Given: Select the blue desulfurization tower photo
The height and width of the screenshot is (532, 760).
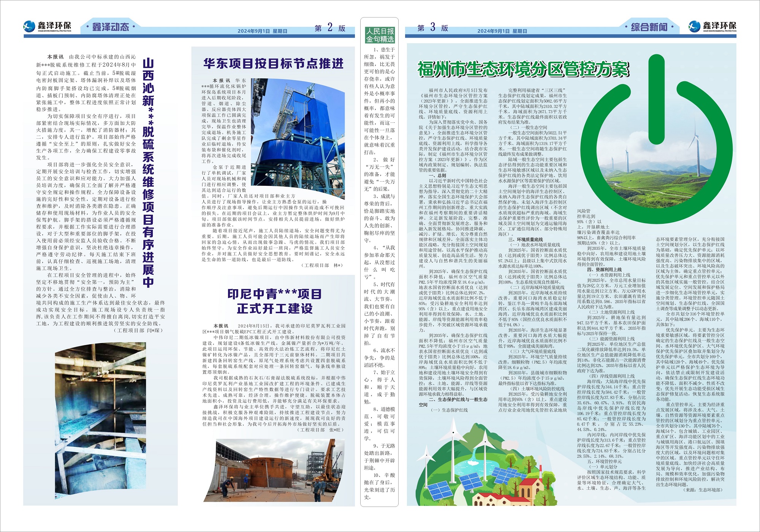Looking at the screenshot, I should [298, 138].
